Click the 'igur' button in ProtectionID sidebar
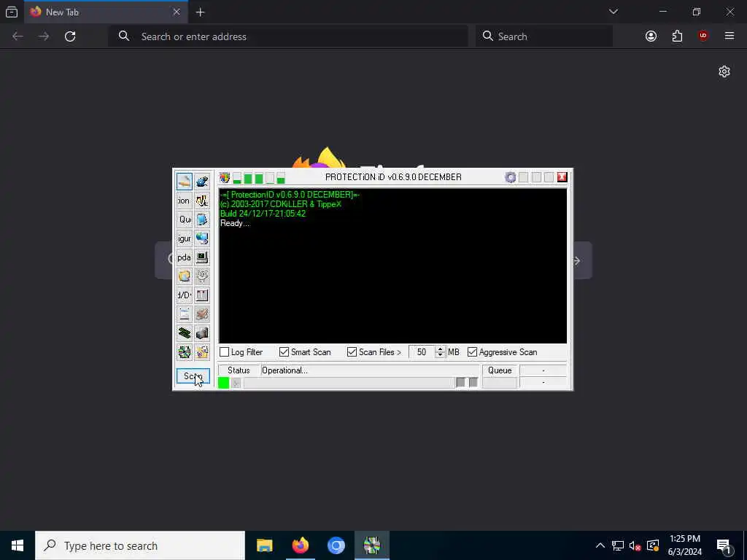This screenshot has width=747, height=560. pyautogui.click(x=185, y=238)
